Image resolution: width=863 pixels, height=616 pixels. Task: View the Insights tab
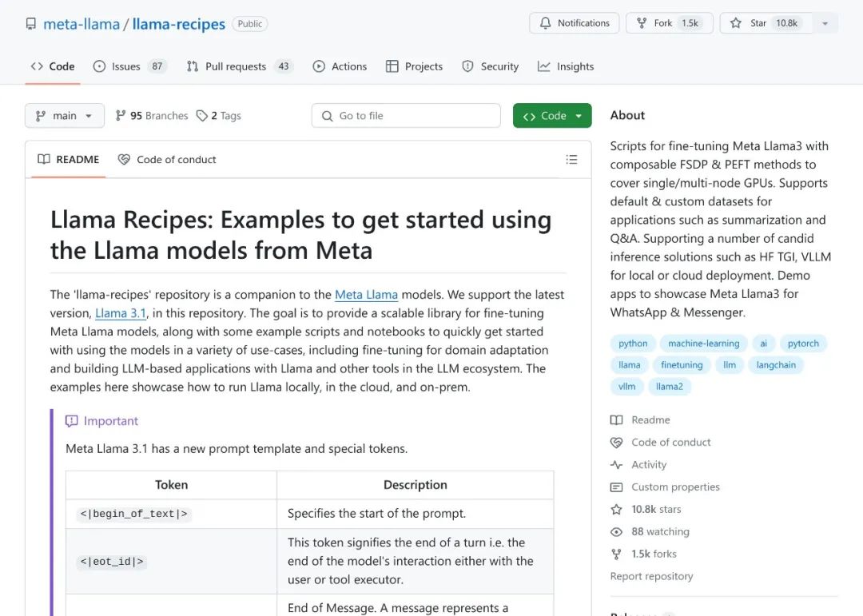tap(566, 66)
